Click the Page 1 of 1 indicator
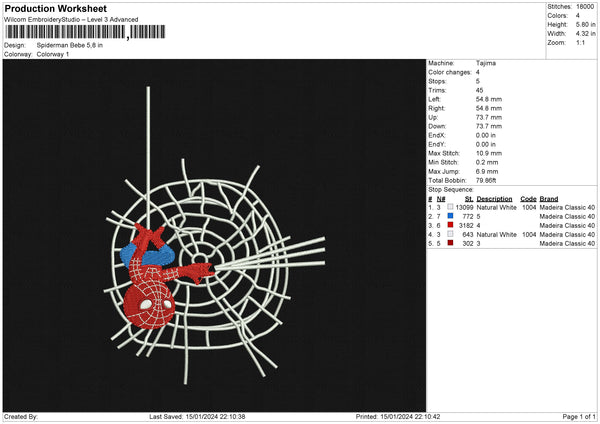This screenshot has width=600, height=424. [x=579, y=417]
